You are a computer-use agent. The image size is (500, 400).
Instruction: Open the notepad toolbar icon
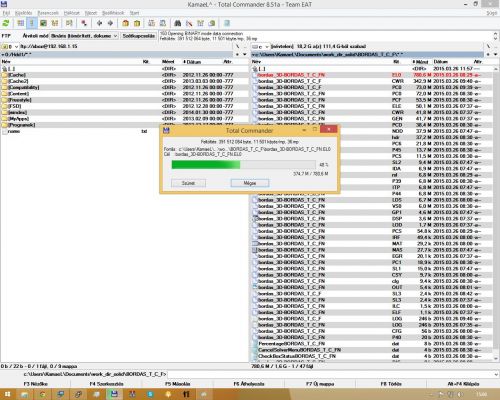pos(227,23)
